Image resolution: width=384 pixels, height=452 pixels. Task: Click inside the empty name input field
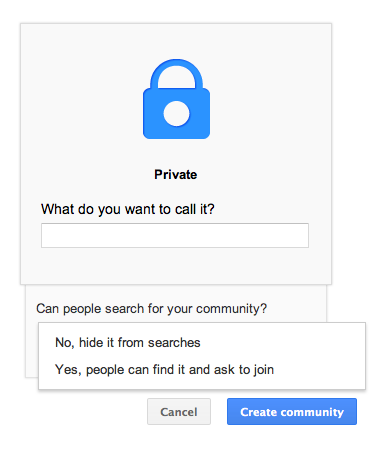point(175,235)
